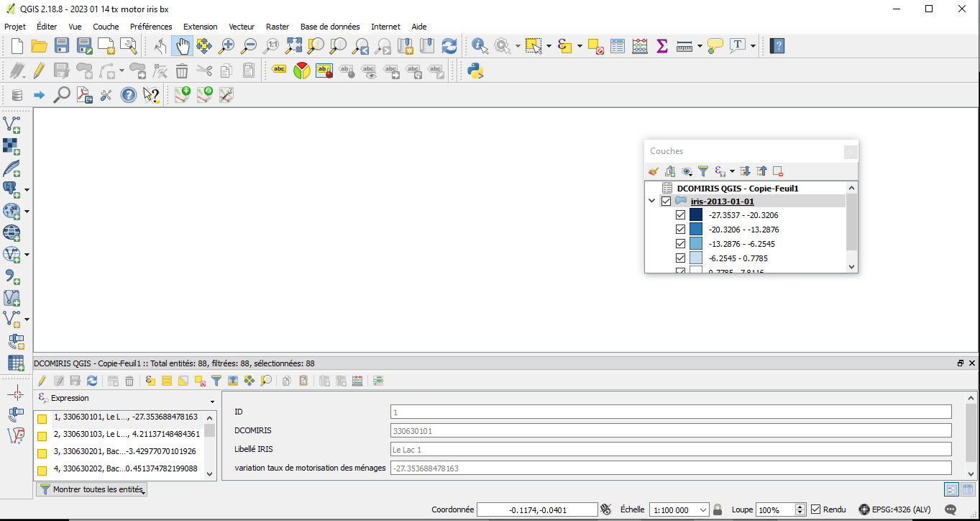Refresh the map canvas
The width and height of the screenshot is (980, 521).
[x=449, y=46]
